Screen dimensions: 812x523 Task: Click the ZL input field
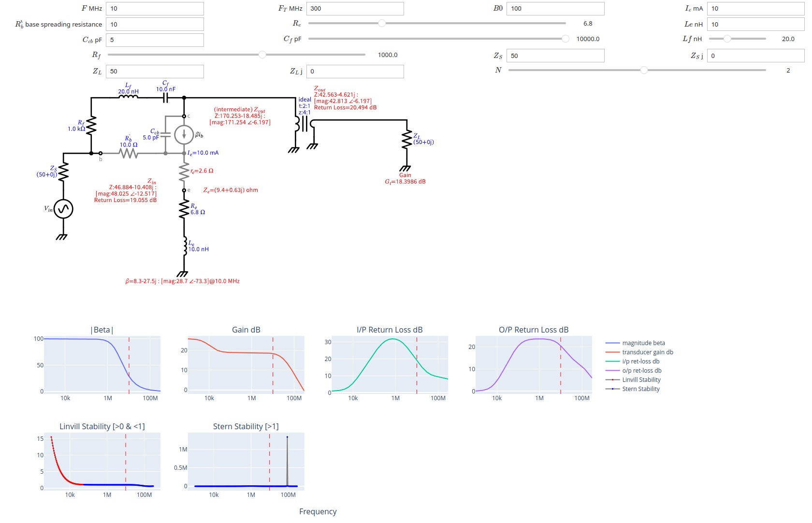(x=155, y=72)
